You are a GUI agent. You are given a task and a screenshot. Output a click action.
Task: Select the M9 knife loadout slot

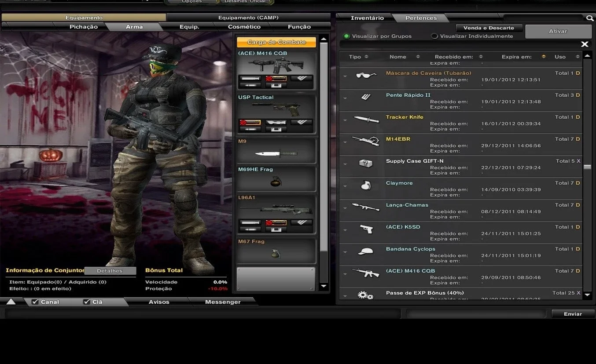276,151
